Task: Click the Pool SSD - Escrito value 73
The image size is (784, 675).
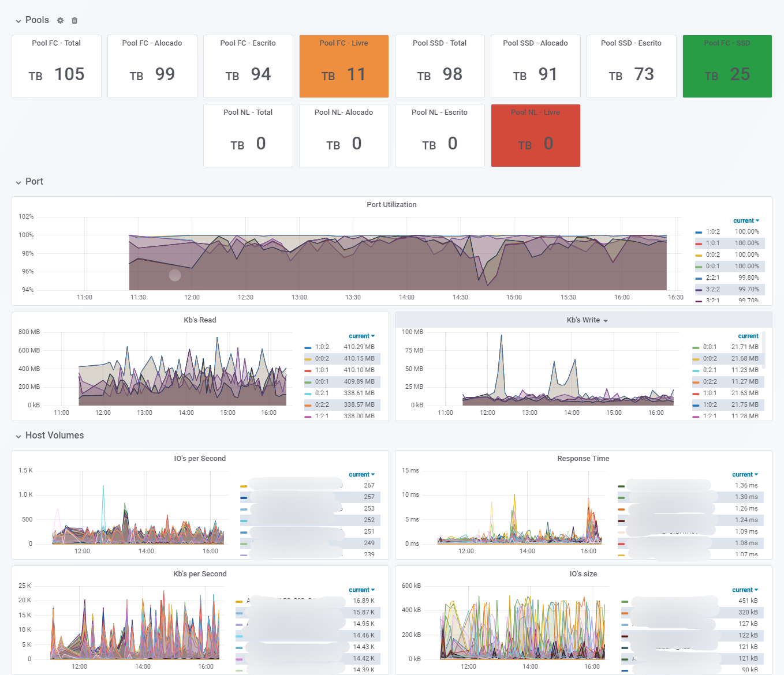Action: click(x=644, y=74)
